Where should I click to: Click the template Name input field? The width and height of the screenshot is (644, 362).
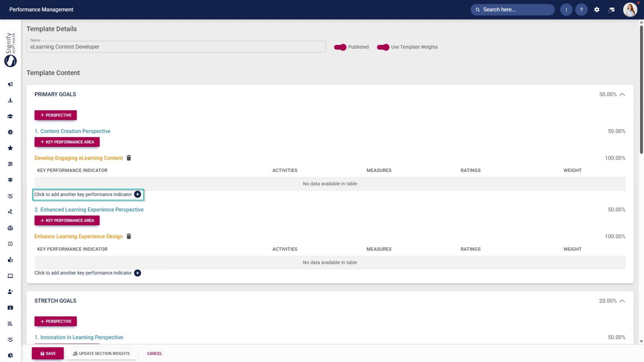click(x=176, y=47)
